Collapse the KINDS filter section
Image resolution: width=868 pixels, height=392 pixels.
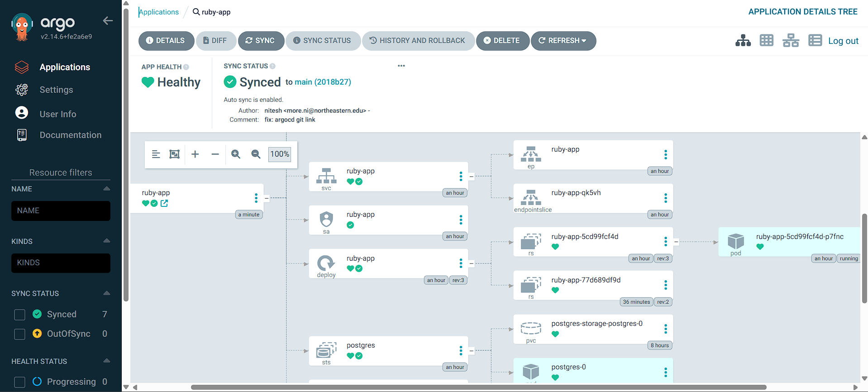tap(107, 241)
